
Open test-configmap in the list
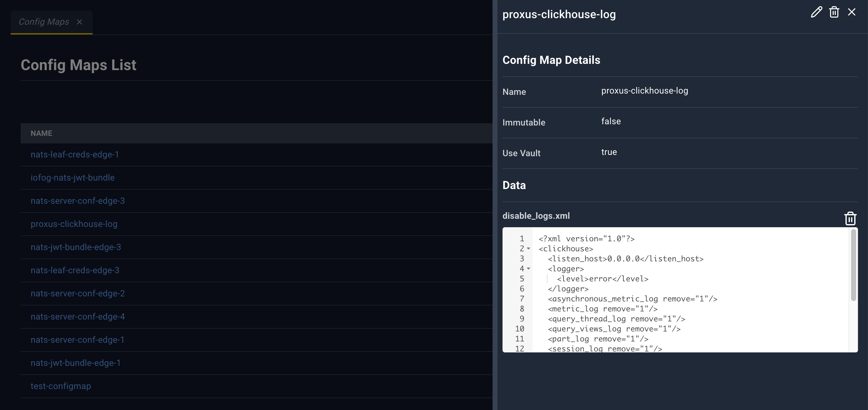pos(61,386)
